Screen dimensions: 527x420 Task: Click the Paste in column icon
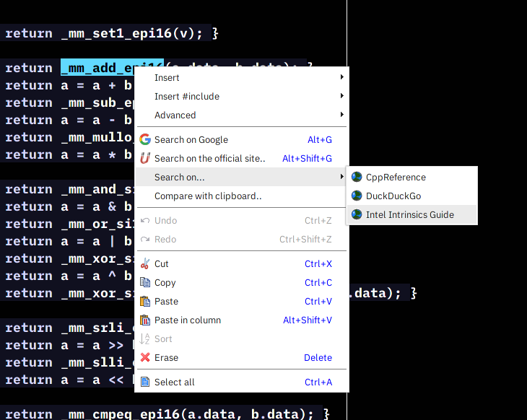[145, 320]
